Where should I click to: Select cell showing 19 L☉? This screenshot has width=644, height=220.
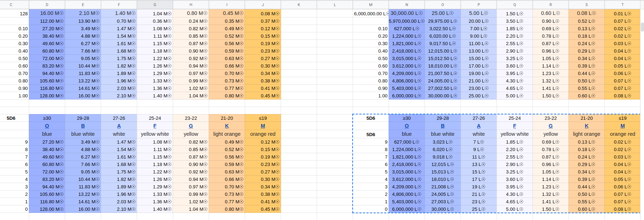(x=479, y=187)
